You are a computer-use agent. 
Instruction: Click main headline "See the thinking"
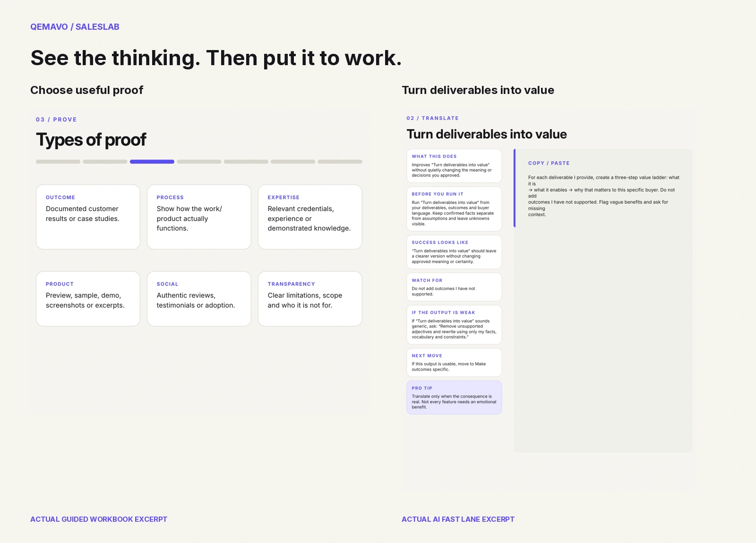click(216, 58)
